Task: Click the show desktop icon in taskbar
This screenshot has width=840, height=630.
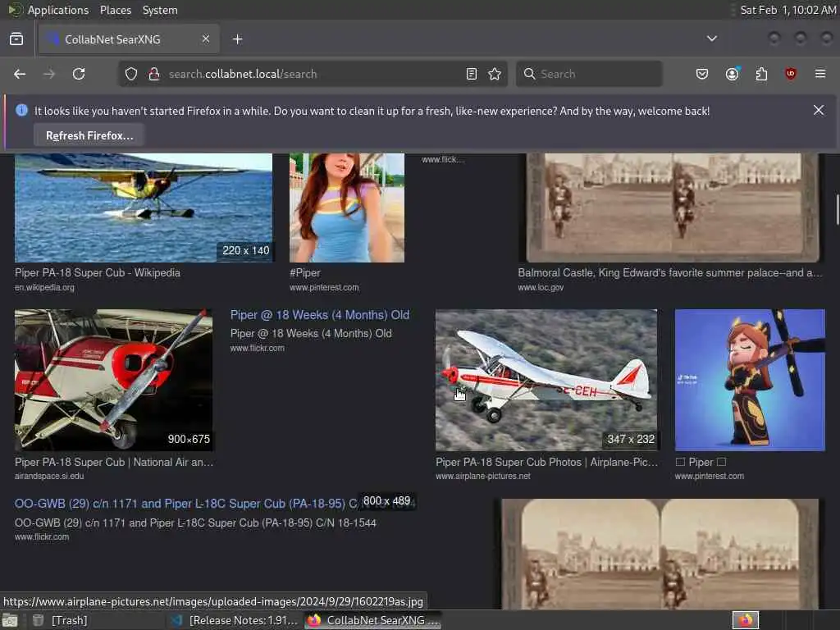Action: click(10, 620)
